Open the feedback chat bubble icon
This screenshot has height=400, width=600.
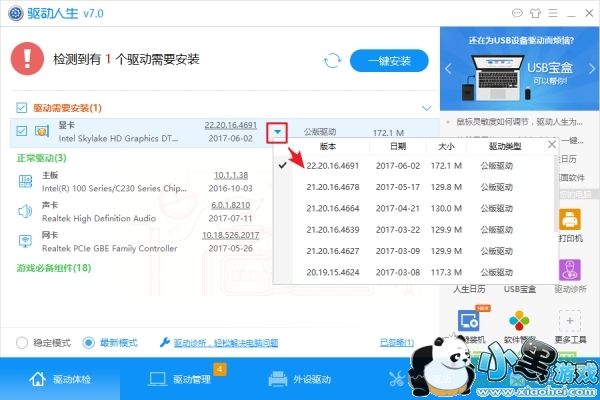pyautogui.click(x=517, y=13)
